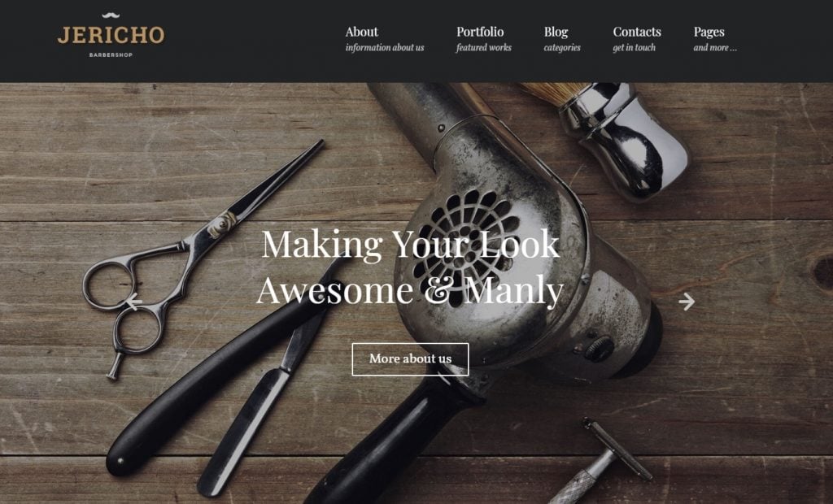
Task: Select the Contacts navigation item
Action: tap(636, 32)
